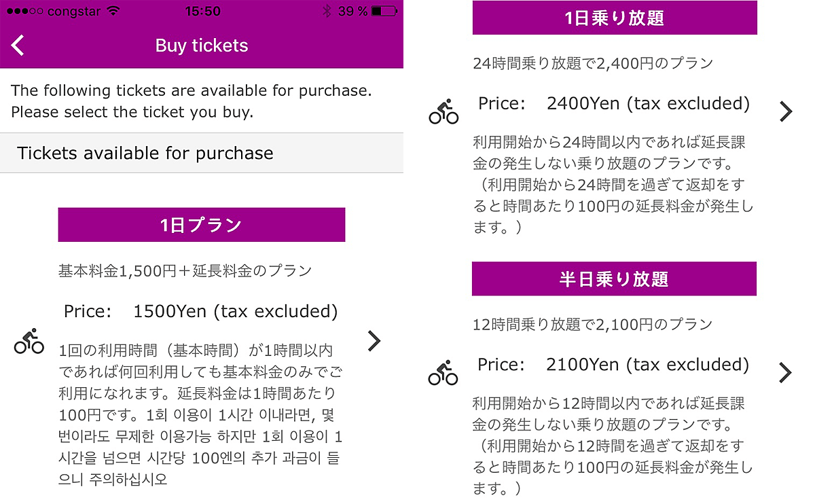The width and height of the screenshot is (815, 504).
Task: Select the 1日プラン purple header
Action: (202, 225)
